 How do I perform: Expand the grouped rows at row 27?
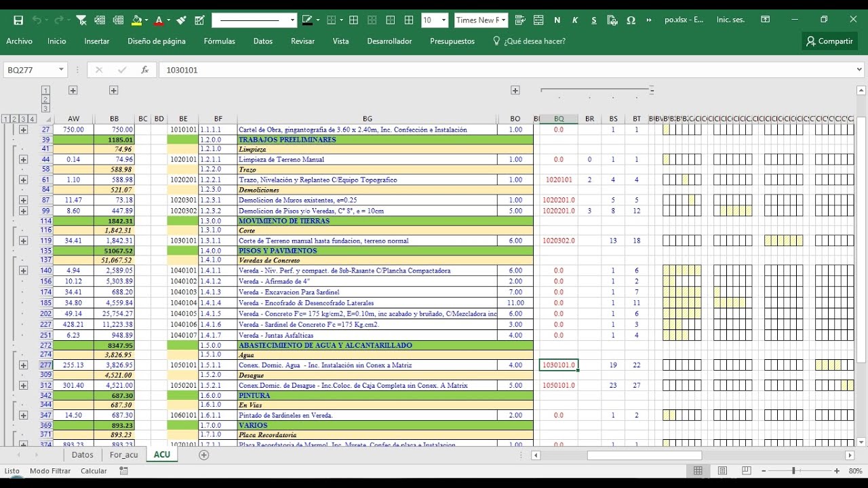[23, 129]
